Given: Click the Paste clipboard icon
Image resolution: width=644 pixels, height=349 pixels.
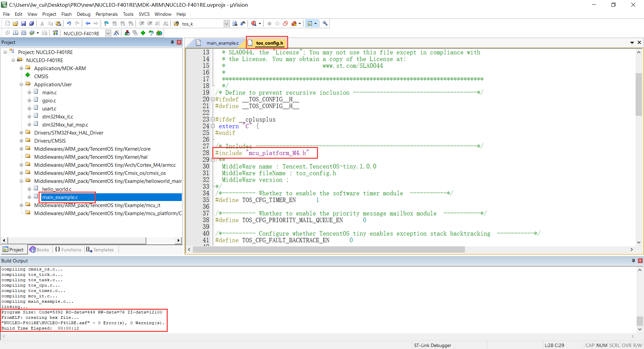Looking at the screenshot, I should click(58, 23).
